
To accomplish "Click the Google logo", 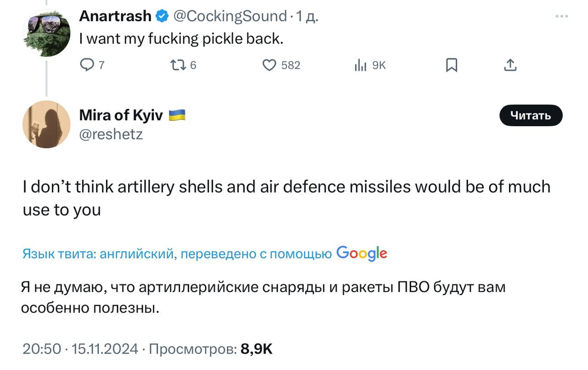I will 362,253.
